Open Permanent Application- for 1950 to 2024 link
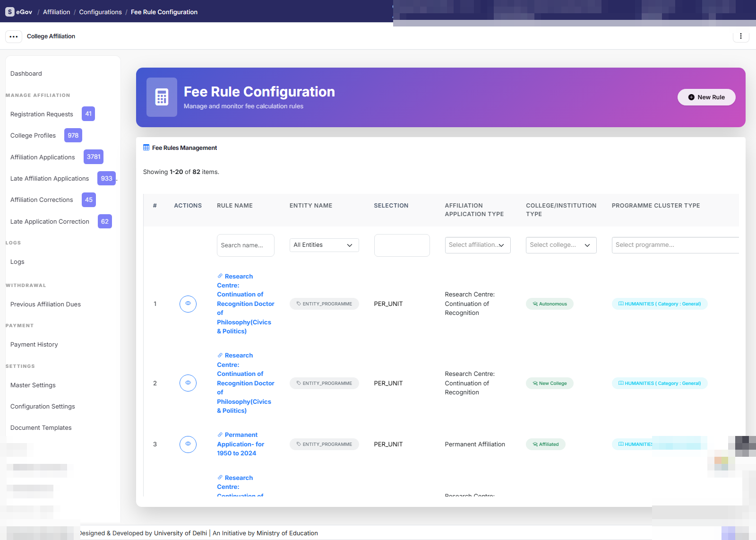The width and height of the screenshot is (756, 540). pos(241,444)
